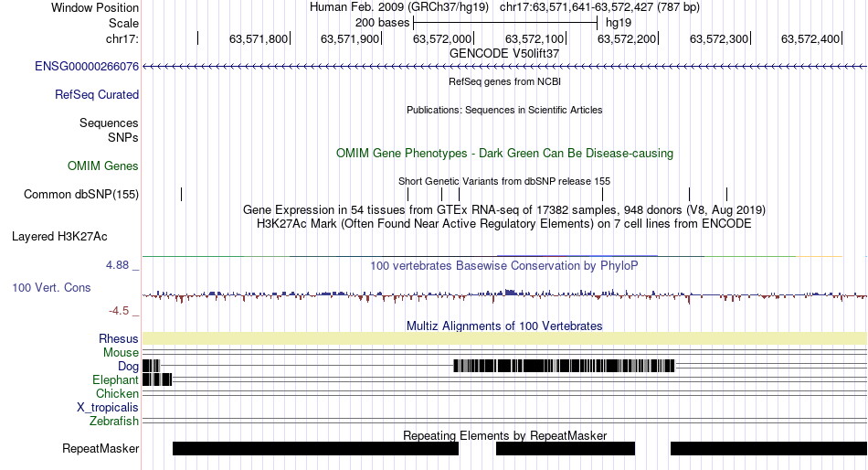Click the 200 bases scale bar
Viewport: 868px width, 470px height.
(505, 23)
